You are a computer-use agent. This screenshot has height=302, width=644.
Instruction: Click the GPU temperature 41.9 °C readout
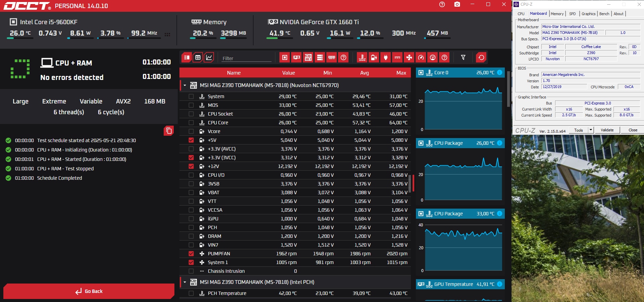(x=280, y=33)
